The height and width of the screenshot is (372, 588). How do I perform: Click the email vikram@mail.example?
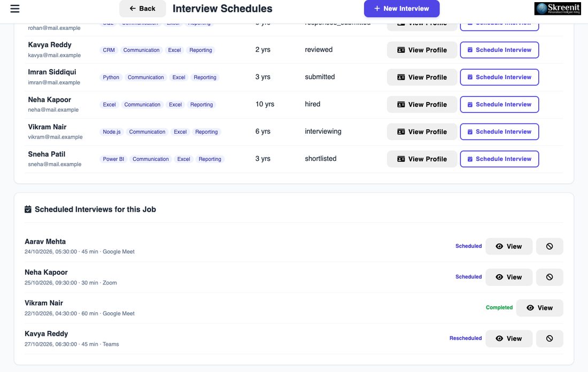pos(55,137)
